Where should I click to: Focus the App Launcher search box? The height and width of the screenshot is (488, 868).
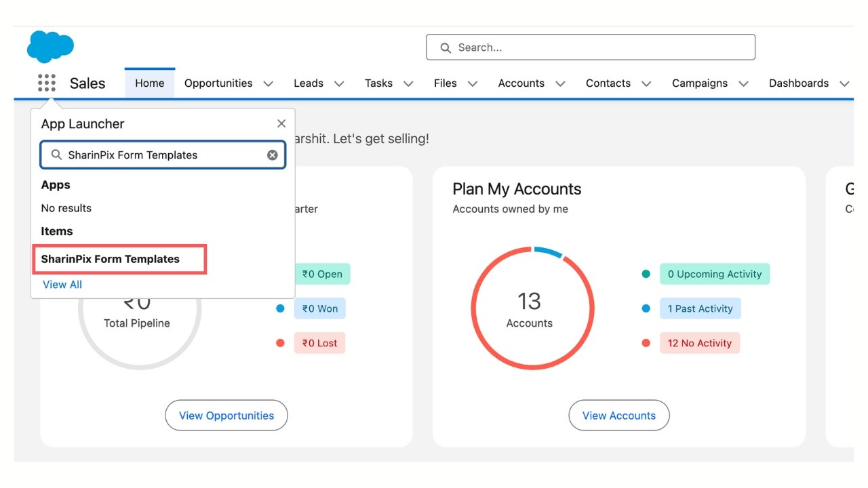click(x=163, y=155)
